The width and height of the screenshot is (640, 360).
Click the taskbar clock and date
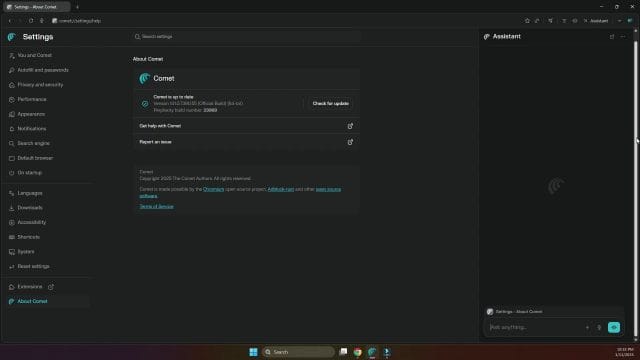coord(624,352)
